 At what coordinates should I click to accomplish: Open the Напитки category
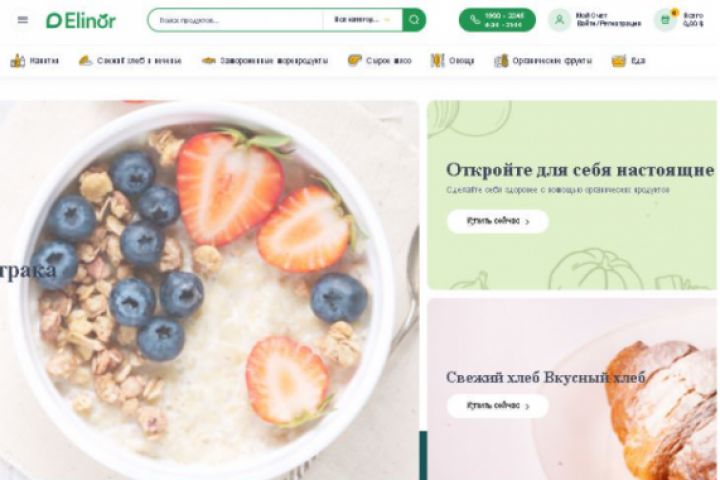tap(35, 61)
